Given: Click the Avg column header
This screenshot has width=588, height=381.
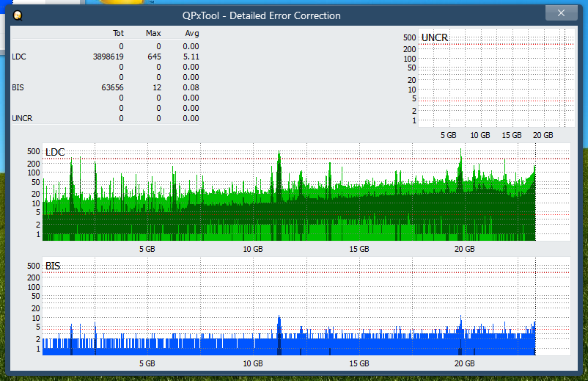Looking at the screenshot, I should (x=192, y=33).
